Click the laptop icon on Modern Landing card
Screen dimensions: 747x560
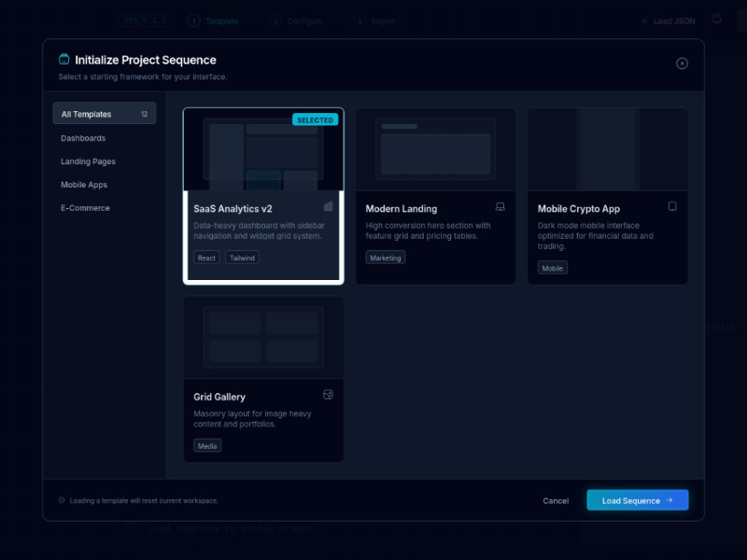(x=500, y=207)
